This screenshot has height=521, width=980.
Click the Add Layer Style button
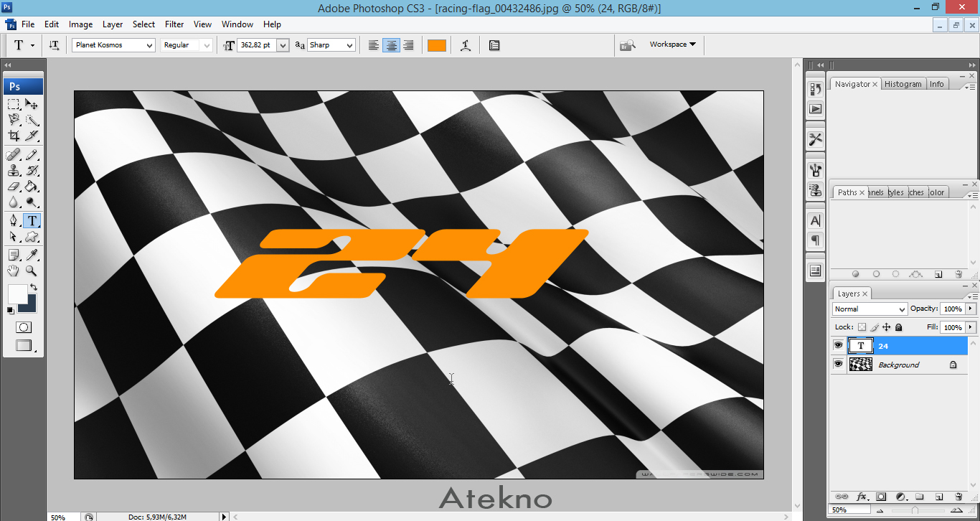click(x=862, y=496)
